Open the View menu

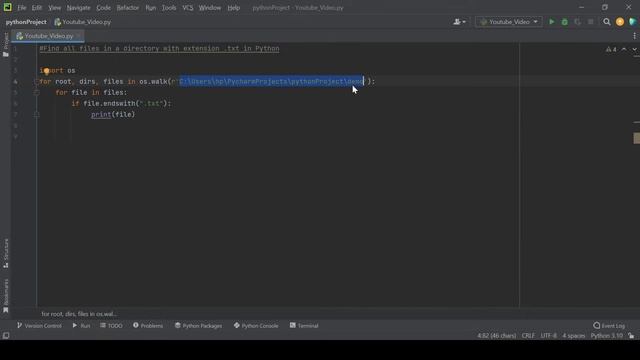(54, 8)
